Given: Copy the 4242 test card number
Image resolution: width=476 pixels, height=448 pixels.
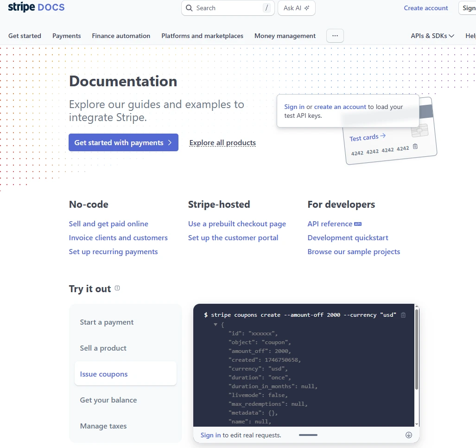Looking at the screenshot, I should coord(415,147).
